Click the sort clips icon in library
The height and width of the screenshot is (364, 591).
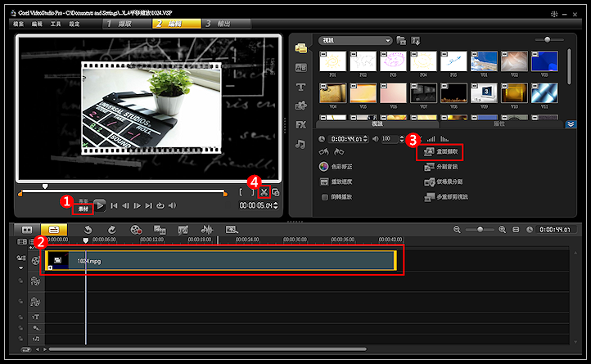[x=416, y=40]
